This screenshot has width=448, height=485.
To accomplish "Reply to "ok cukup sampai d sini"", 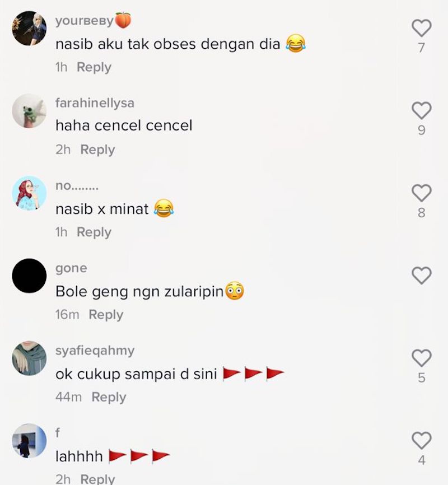I will tap(109, 397).
